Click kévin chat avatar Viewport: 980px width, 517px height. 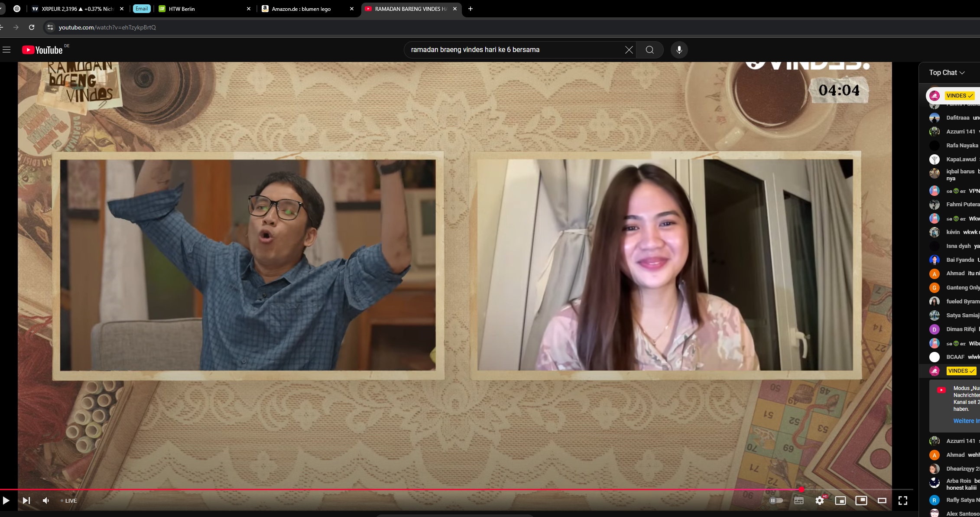tap(935, 232)
